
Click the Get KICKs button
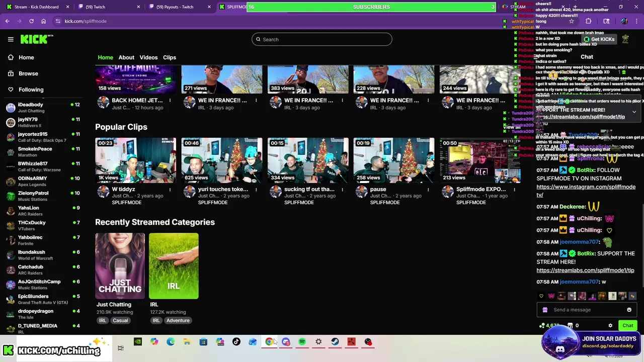[599, 39]
